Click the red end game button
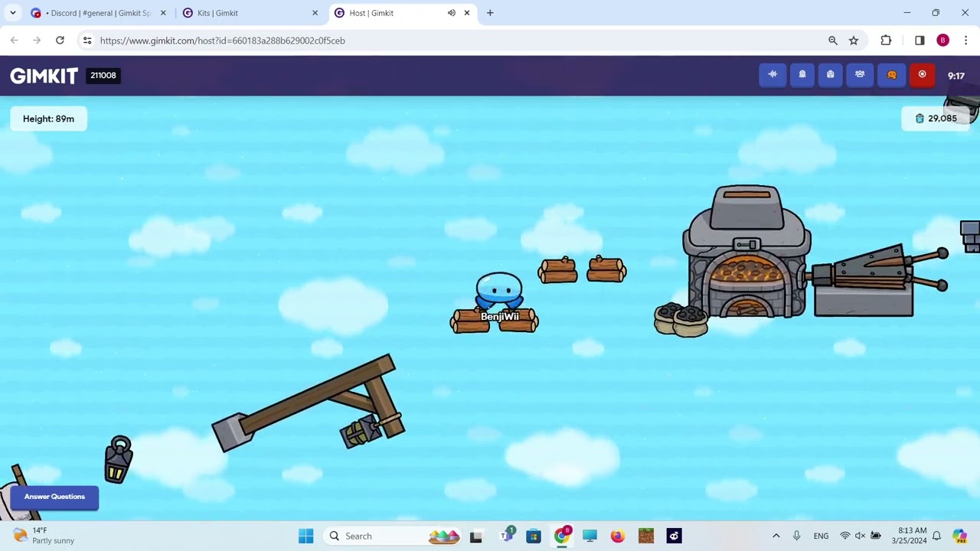 pyautogui.click(x=922, y=75)
